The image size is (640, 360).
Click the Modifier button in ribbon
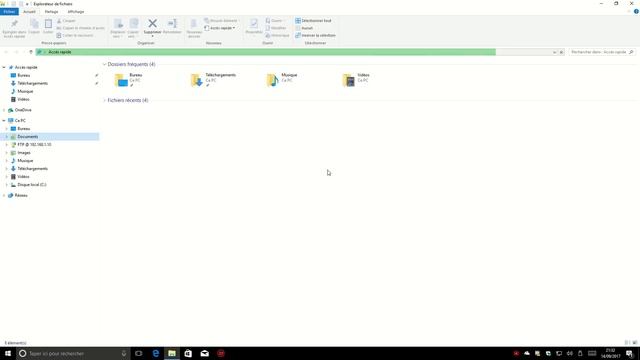276,28
